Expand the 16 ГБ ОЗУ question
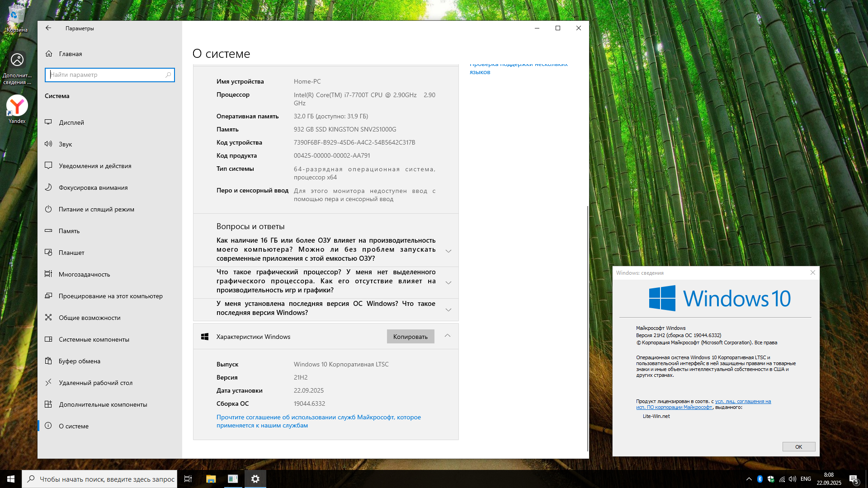The height and width of the screenshot is (488, 868). coord(448,251)
